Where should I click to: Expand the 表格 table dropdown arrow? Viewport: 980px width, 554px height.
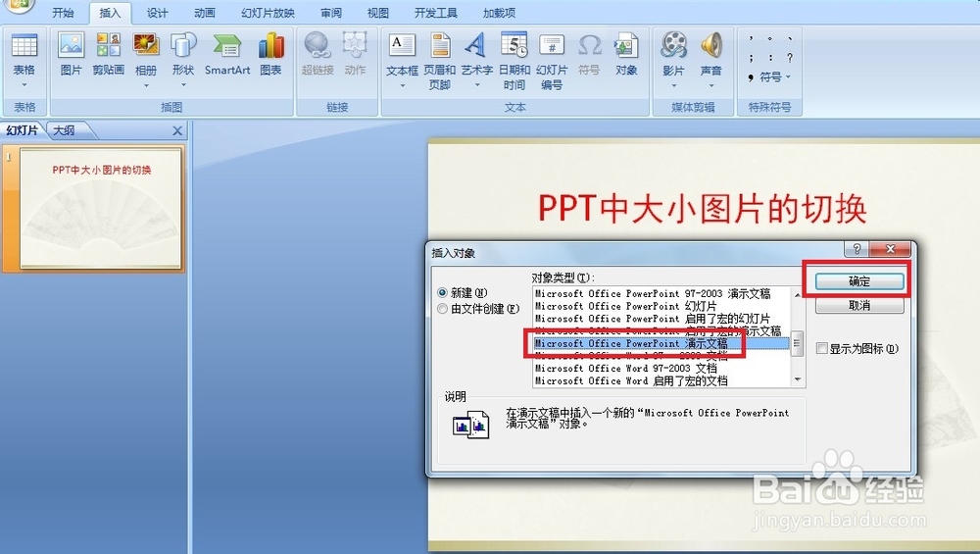coord(24,85)
